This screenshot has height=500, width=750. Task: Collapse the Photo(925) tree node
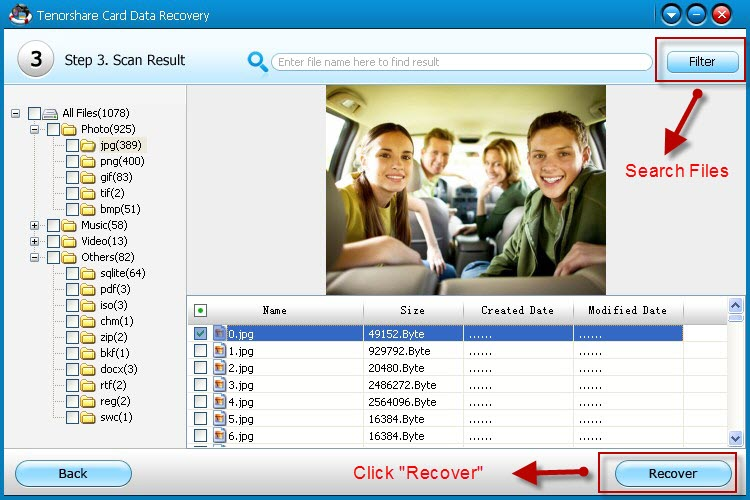coord(35,130)
